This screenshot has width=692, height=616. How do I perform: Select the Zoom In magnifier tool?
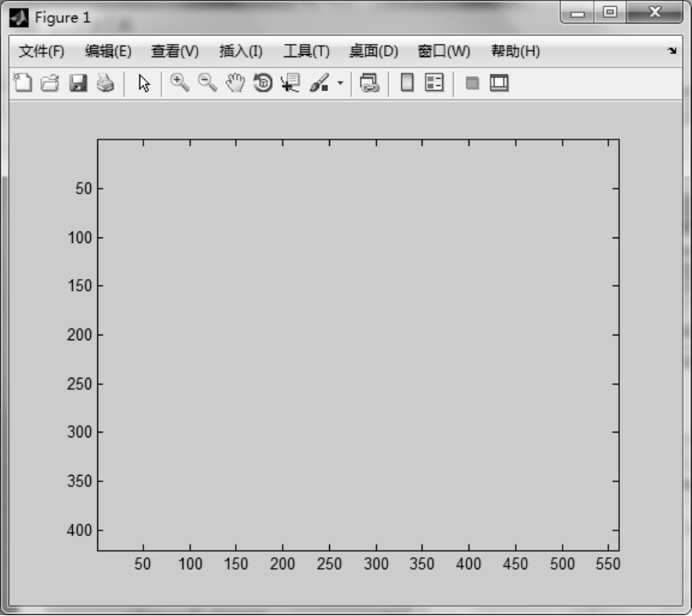[x=180, y=83]
